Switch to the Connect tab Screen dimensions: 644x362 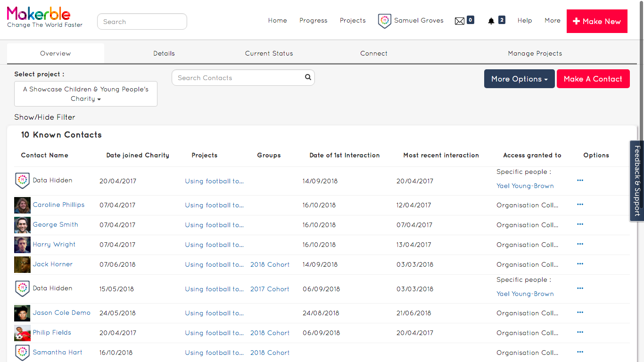(374, 53)
